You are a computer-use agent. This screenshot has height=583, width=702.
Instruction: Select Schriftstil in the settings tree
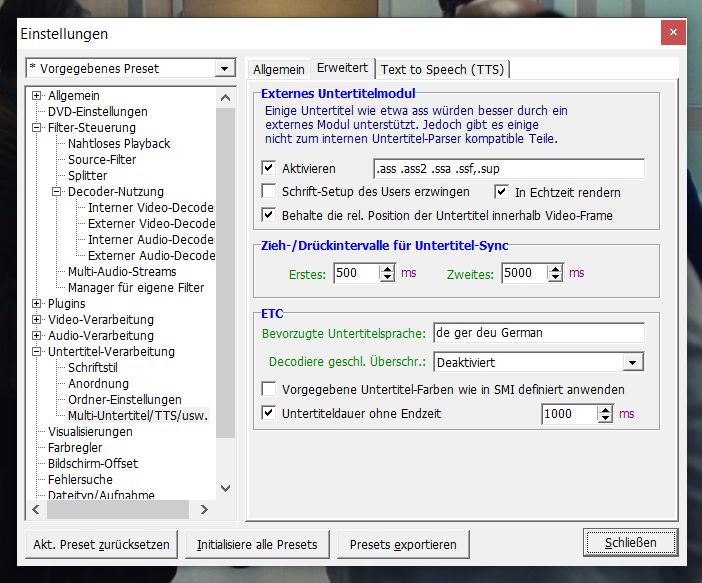[93, 368]
